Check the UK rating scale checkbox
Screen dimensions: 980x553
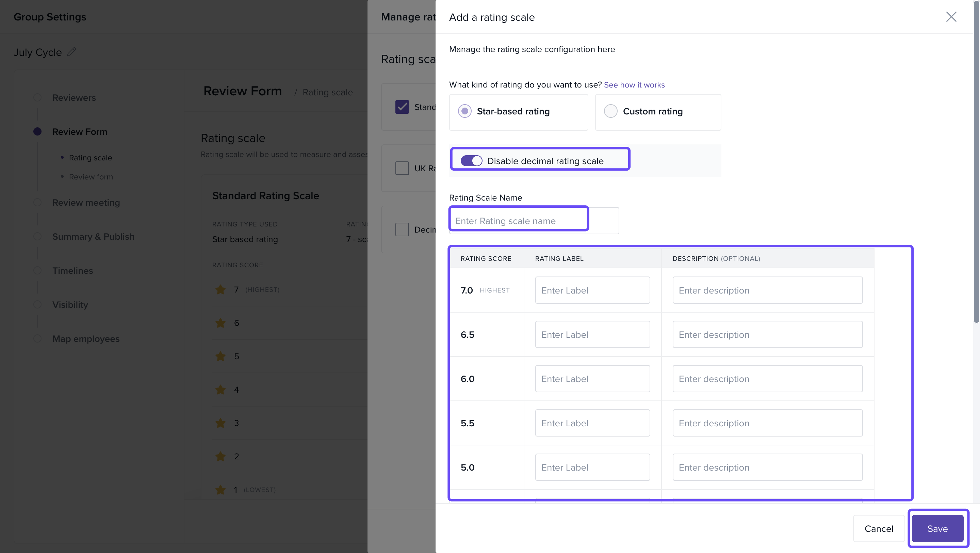pyautogui.click(x=402, y=168)
